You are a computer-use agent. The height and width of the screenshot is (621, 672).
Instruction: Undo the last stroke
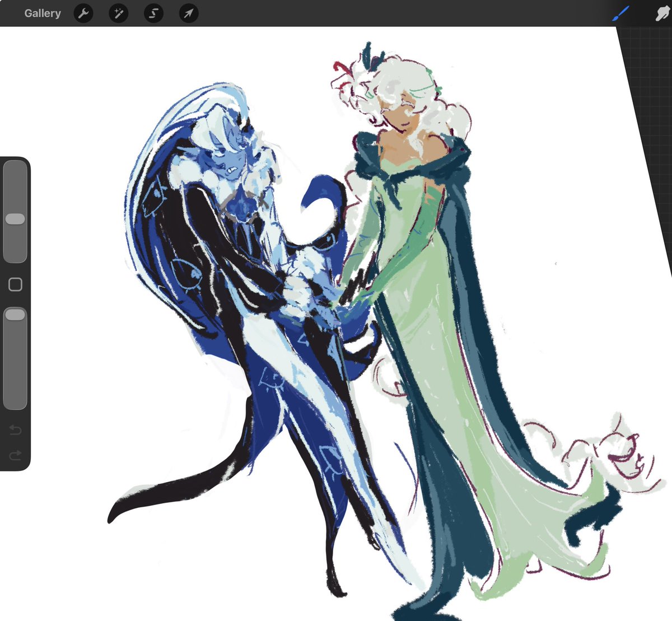click(x=15, y=430)
